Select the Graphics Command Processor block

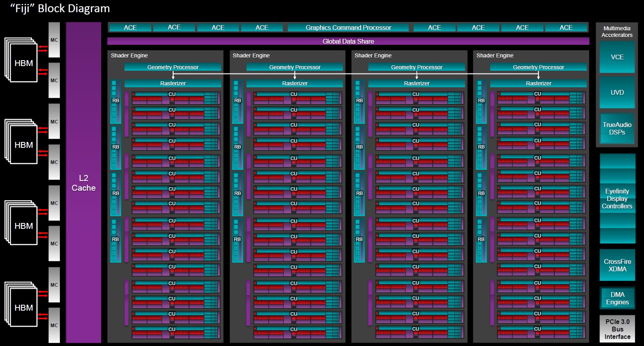(x=348, y=28)
